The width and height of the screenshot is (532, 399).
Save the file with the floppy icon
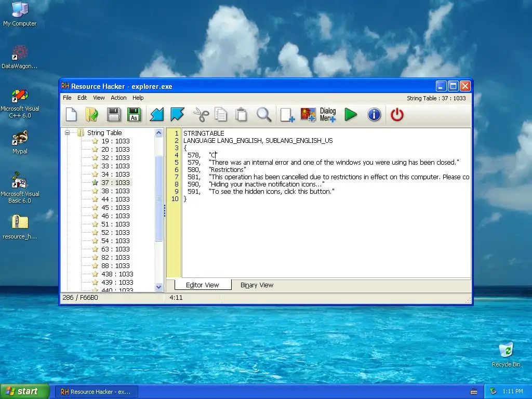(114, 115)
